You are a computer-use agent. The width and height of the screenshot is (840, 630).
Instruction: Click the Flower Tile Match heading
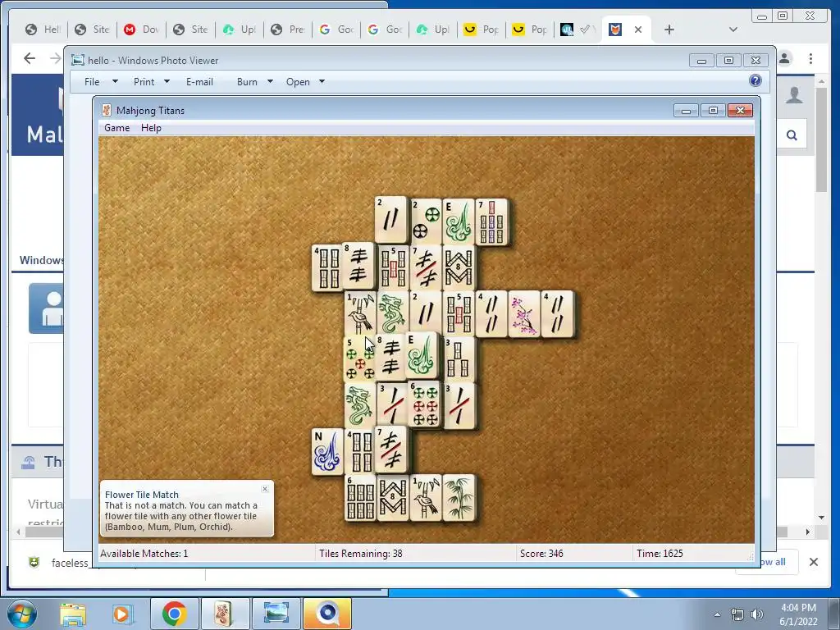click(141, 495)
